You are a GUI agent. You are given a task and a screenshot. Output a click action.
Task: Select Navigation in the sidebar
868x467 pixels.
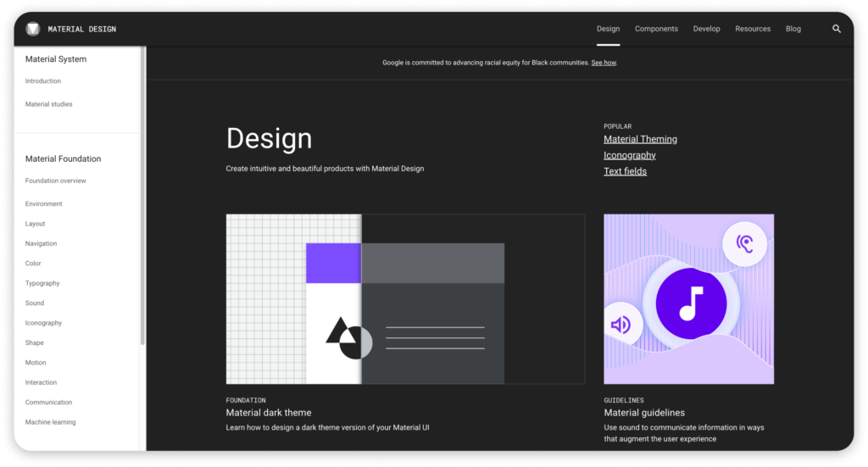[x=41, y=243]
